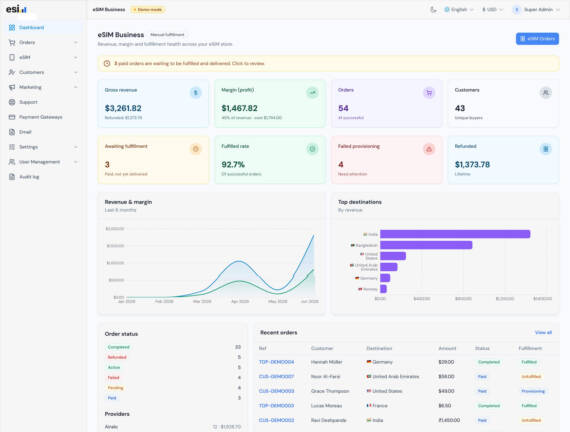Image resolution: width=570 pixels, height=432 pixels.
Task: Open order TOP-DEMO004 reference link
Action: [x=276, y=362]
